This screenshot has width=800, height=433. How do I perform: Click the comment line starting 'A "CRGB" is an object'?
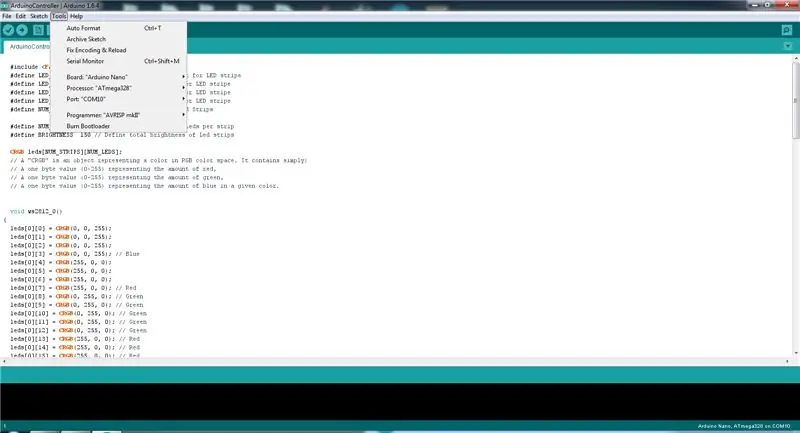[x=158, y=161]
